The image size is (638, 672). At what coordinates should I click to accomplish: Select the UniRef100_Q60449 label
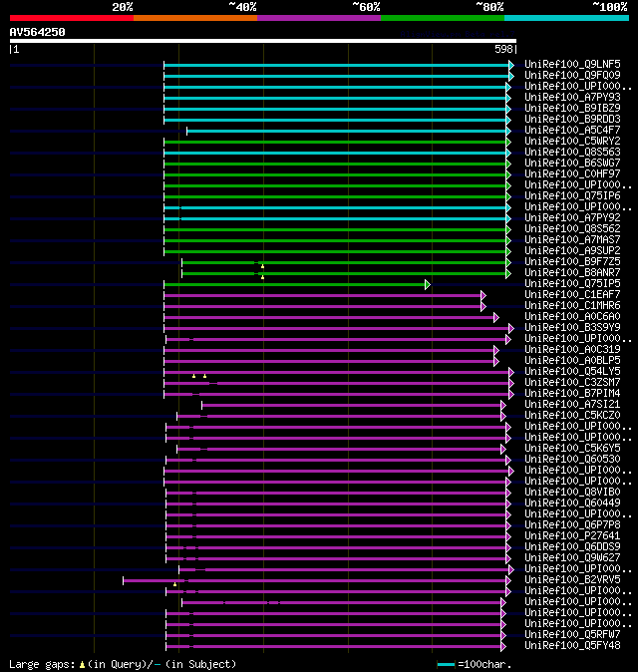click(572, 504)
